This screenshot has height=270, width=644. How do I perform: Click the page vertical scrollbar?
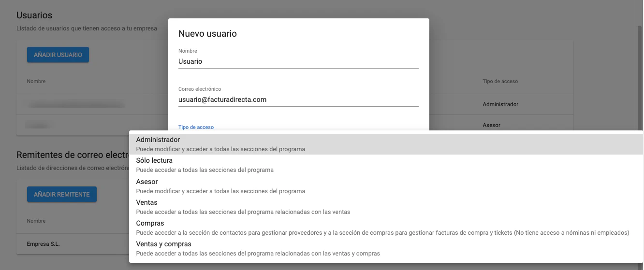pyautogui.click(x=640, y=97)
